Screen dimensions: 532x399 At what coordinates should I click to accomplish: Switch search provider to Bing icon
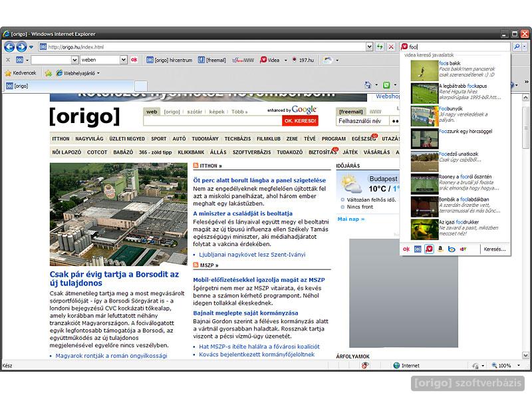tap(452, 249)
